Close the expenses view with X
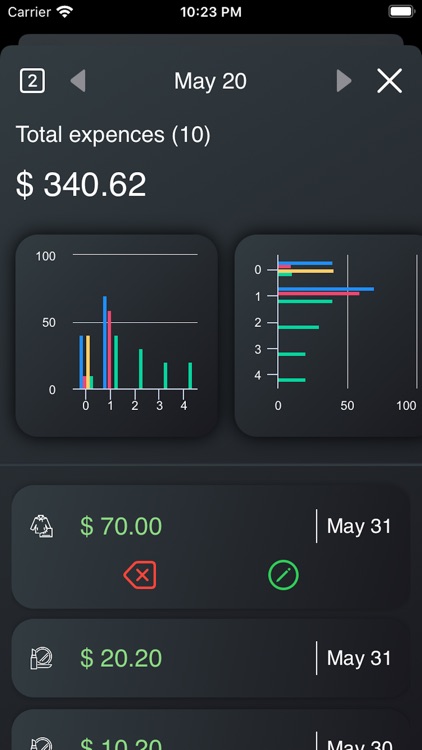Image resolution: width=422 pixels, height=750 pixels. (x=389, y=81)
